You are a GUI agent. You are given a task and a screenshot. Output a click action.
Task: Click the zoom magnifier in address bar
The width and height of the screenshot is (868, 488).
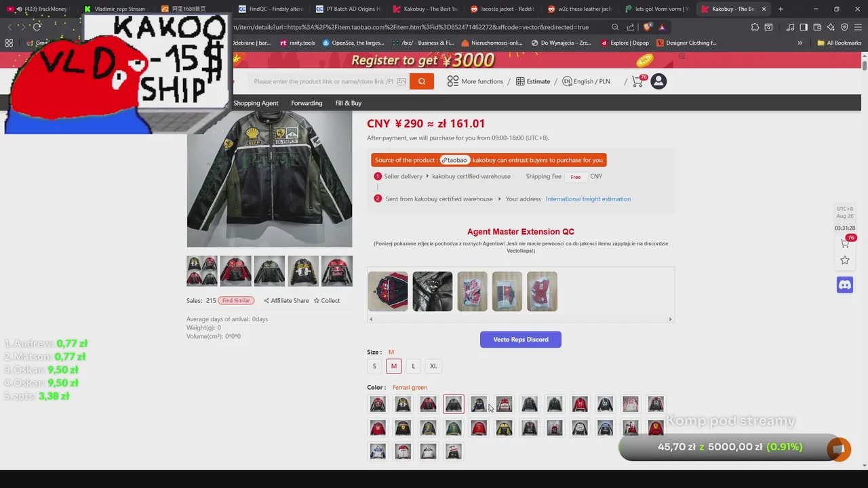tap(615, 27)
